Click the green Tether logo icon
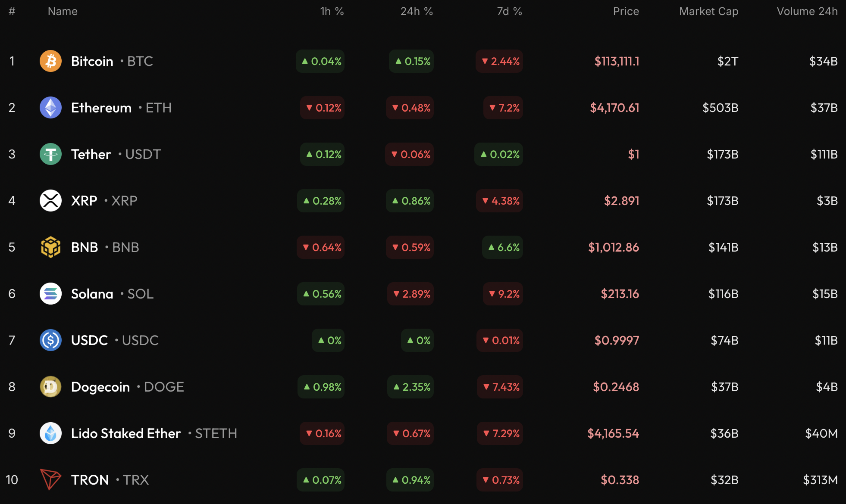This screenshot has height=504, width=846. click(50, 154)
